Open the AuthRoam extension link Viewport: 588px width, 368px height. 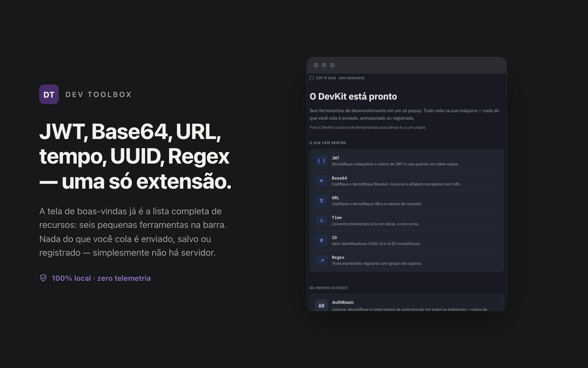pos(343,302)
